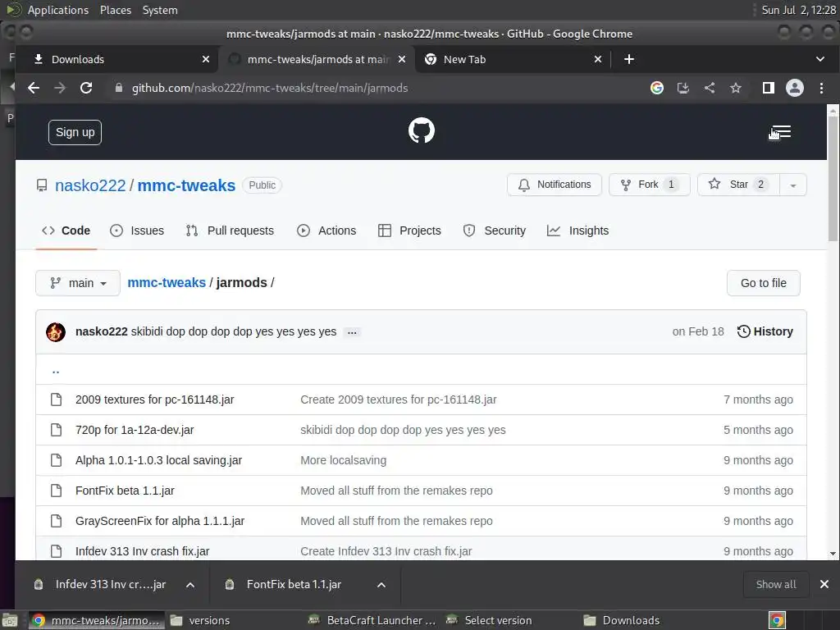Click nasko222 avatar in commit row

point(56,332)
